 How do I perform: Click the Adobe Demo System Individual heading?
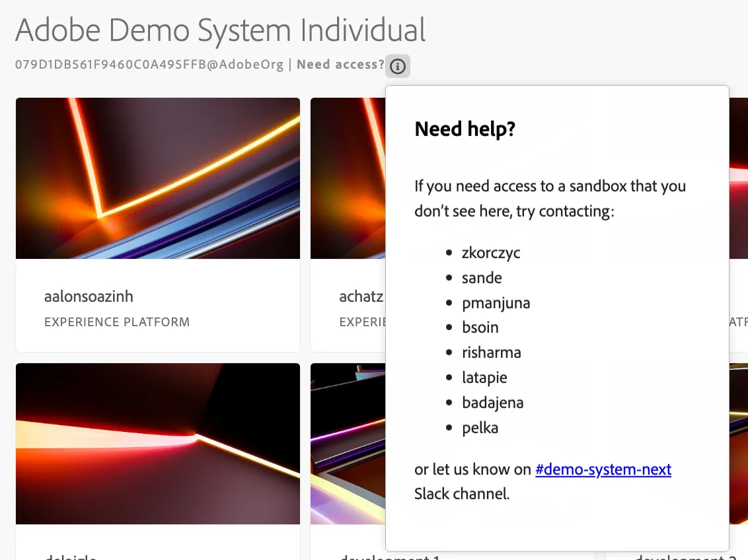pyautogui.click(x=221, y=30)
